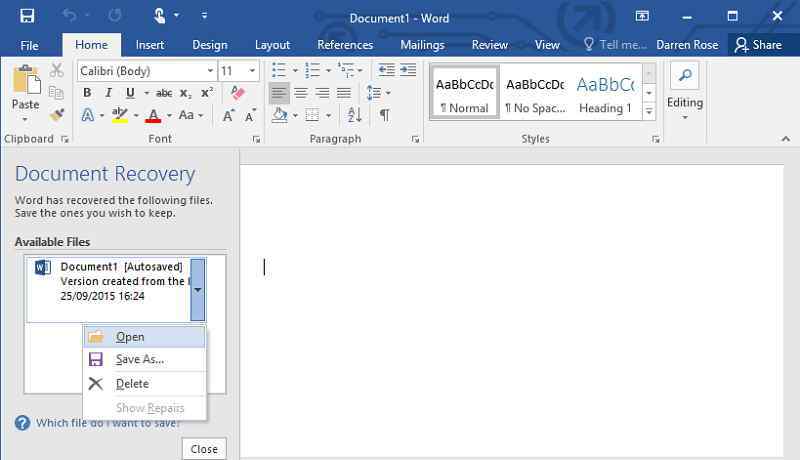This screenshot has width=800, height=460.
Task: Decrease font size with Shrink Font
Action: coord(249,116)
